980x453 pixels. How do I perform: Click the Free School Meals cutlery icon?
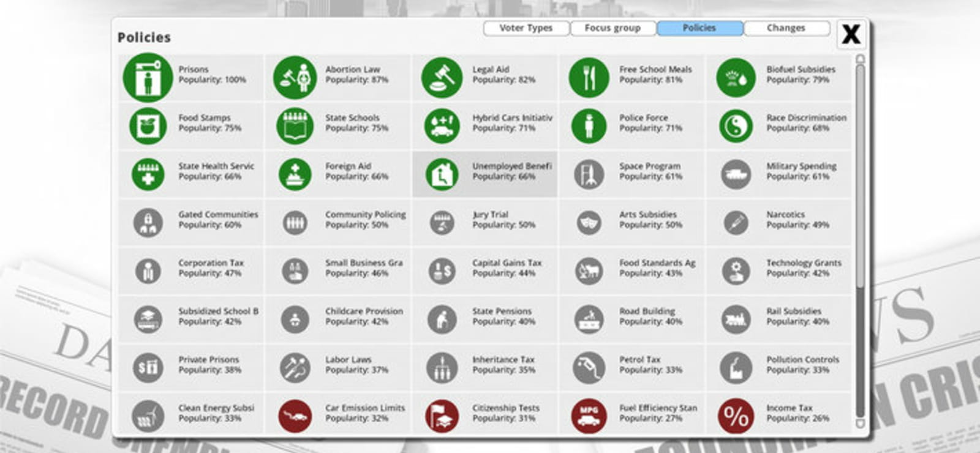(589, 78)
